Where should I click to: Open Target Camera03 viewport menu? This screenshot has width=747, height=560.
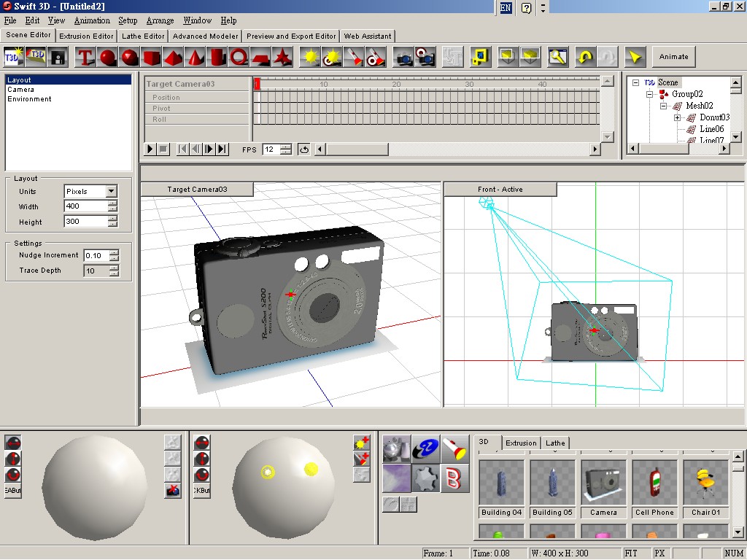(197, 189)
